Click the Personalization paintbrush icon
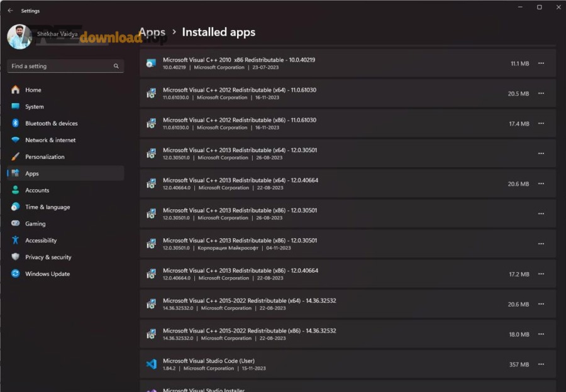566x392 pixels. (x=15, y=156)
